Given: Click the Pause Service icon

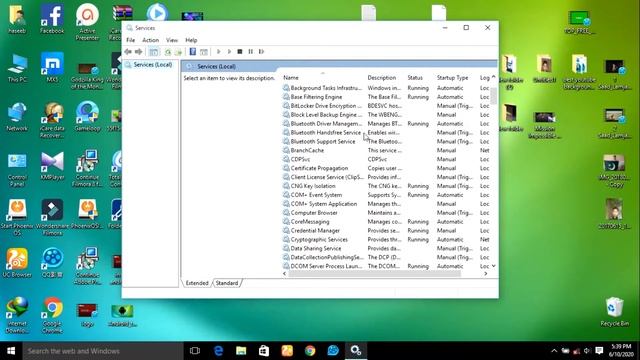Looking at the screenshot, I should [251, 52].
